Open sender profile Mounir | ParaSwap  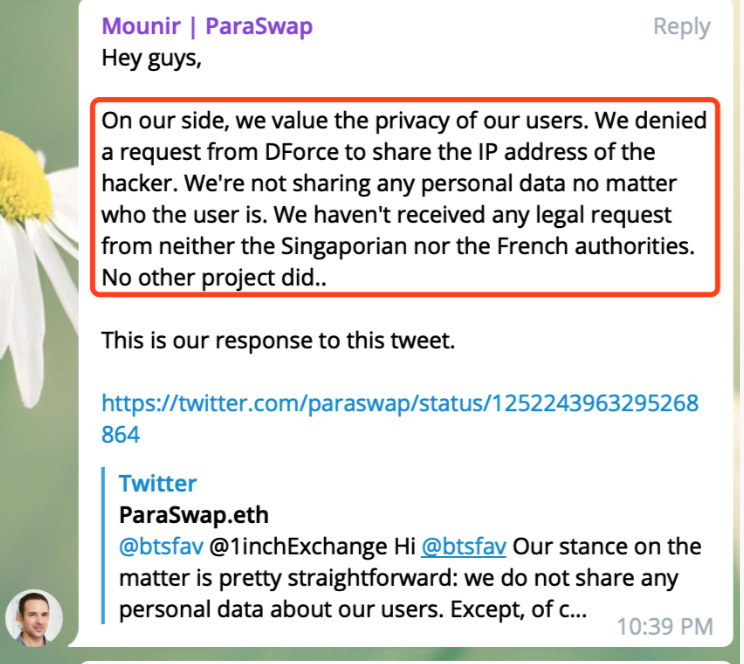(x=207, y=26)
